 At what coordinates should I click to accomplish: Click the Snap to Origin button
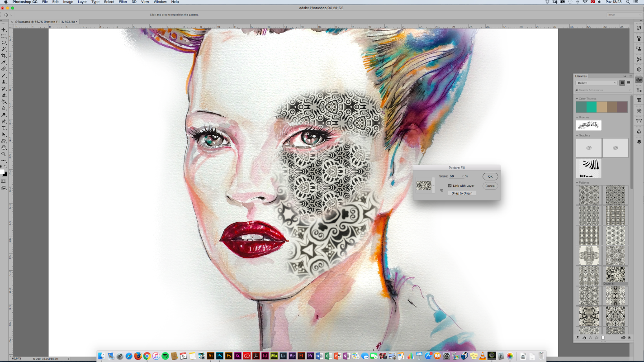tap(462, 193)
